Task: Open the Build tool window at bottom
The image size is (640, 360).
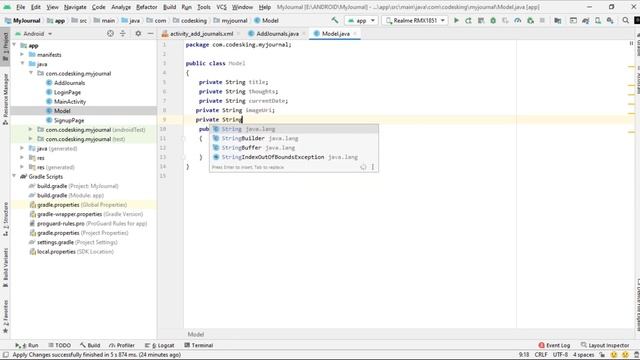Action: point(90,345)
